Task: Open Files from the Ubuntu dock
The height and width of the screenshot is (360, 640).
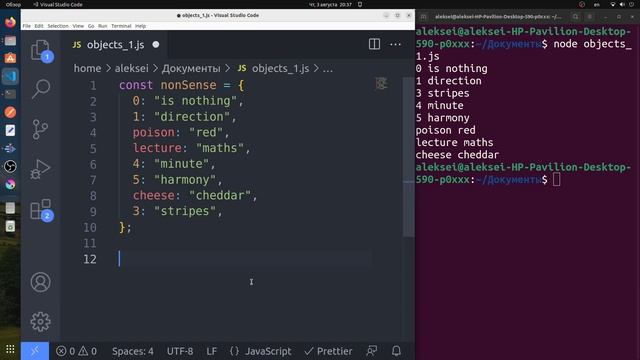Action: coord(10,40)
